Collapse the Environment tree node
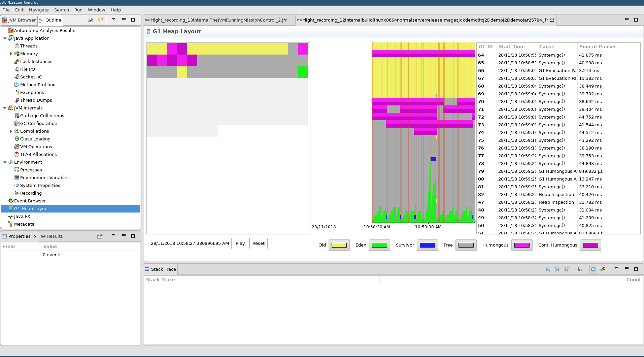The height and width of the screenshot is (357, 644). (x=5, y=162)
